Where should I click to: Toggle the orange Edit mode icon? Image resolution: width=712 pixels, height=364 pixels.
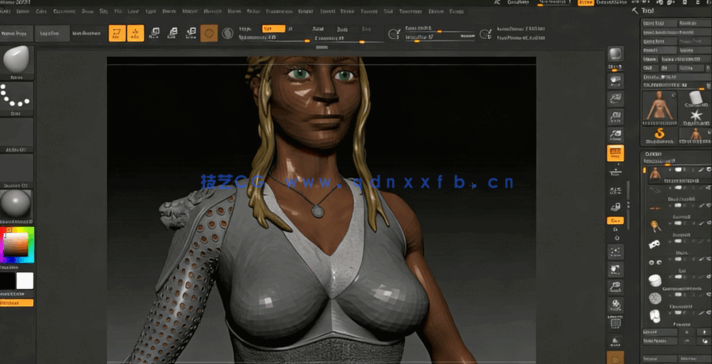(117, 33)
